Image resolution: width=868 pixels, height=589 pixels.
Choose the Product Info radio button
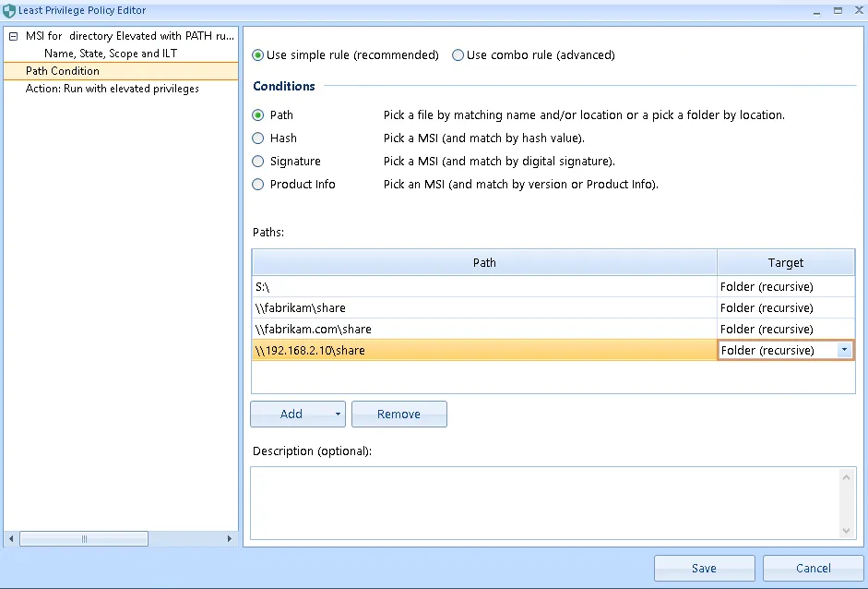coord(258,185)
